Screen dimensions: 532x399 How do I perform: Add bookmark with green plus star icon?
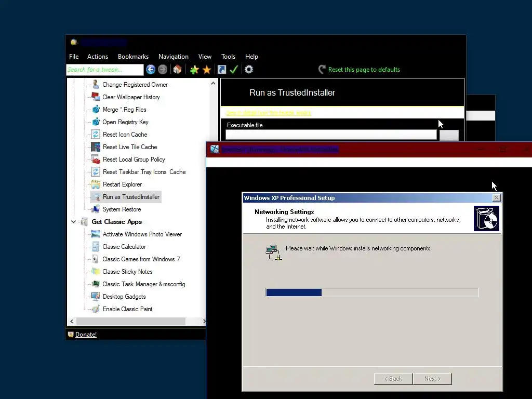194,70
